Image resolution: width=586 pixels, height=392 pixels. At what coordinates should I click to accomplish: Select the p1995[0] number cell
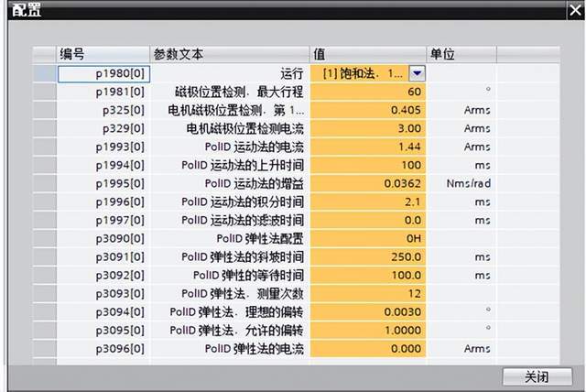coord(103,183)
